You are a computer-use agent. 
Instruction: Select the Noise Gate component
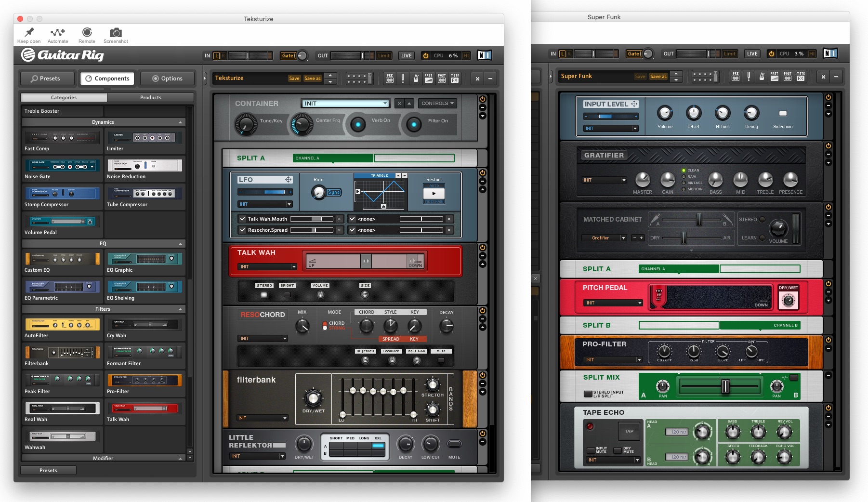pyautogui.click(x=62, y=170)
